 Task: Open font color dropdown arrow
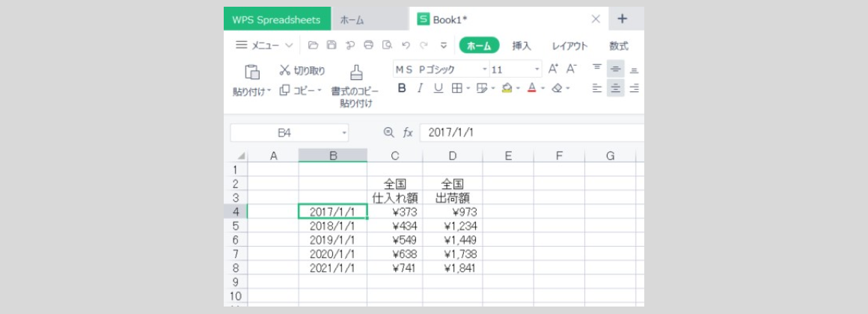point(543,88)
